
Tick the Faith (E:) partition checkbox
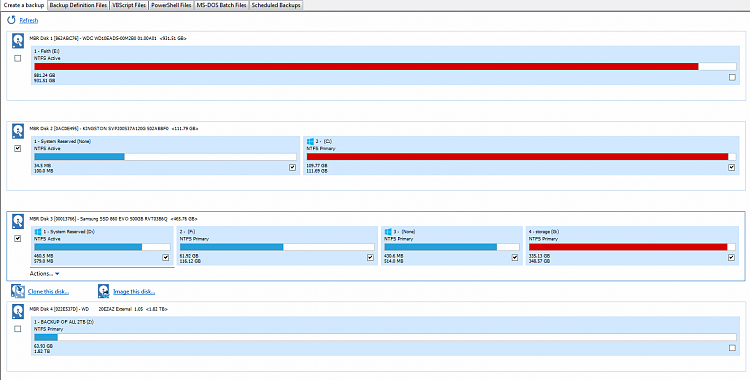[732, 77]
